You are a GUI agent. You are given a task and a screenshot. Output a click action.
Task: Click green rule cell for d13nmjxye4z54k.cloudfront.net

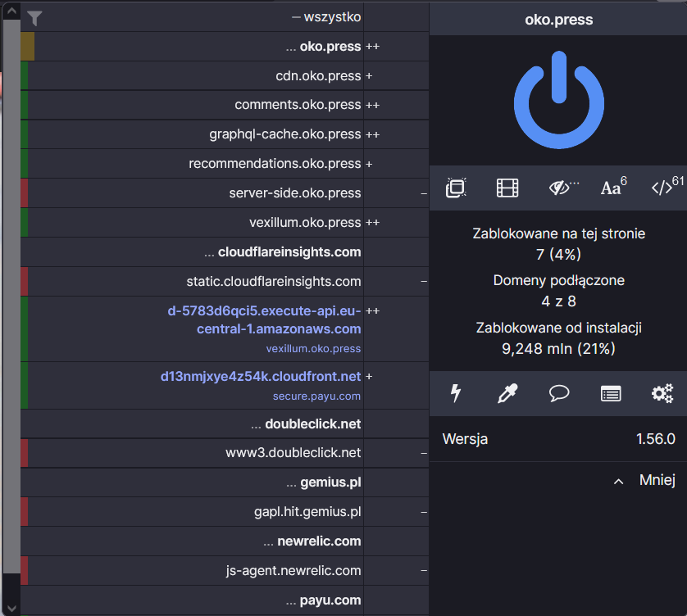point(24,385)
